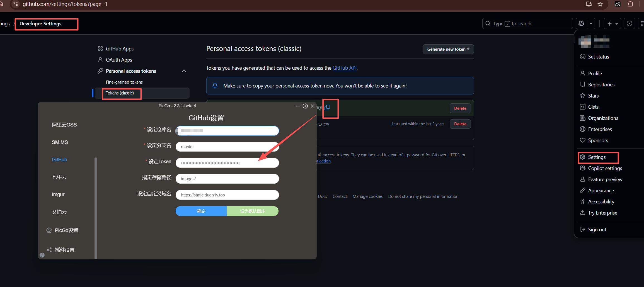
Task: Open the Copilot icon in header
Action: click(x=581, y=24)
